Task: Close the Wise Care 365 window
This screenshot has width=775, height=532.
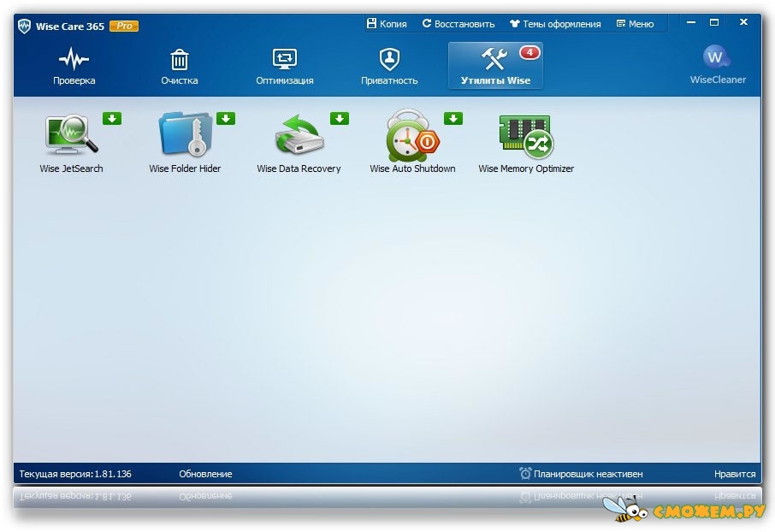Action: pos(742,22)
